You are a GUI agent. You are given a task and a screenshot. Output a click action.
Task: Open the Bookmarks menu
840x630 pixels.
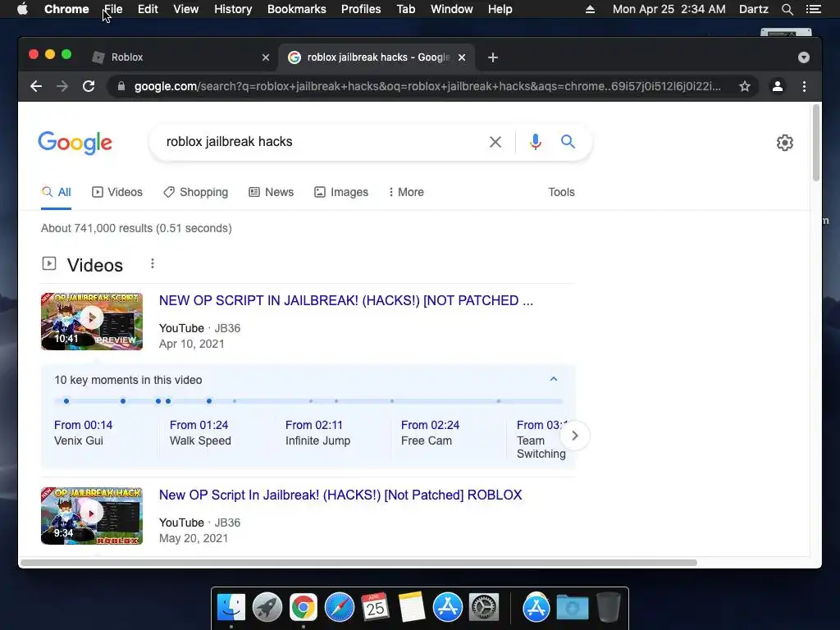click(297, 9)
